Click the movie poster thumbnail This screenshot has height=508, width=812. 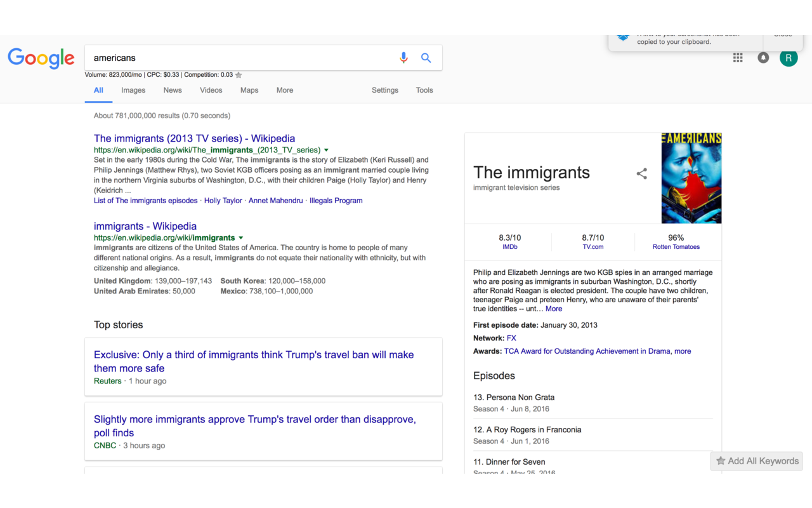click(x=691, y=178)
